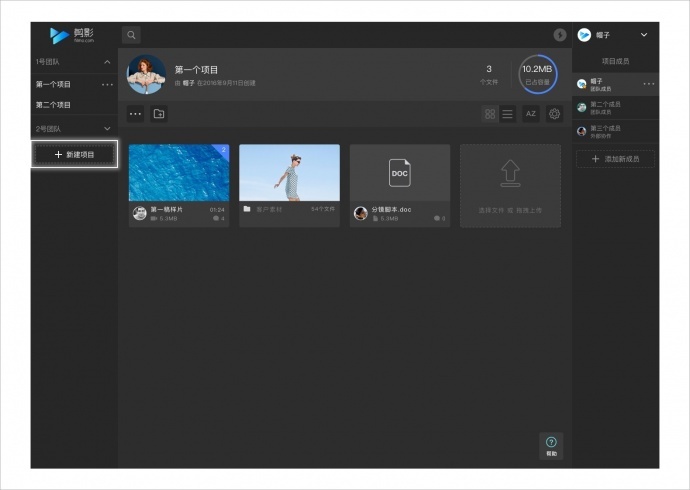Viewport: 690px width, 490px height.
Task: Click the 添加新成员 button
Action: click(x=615, y=159)
